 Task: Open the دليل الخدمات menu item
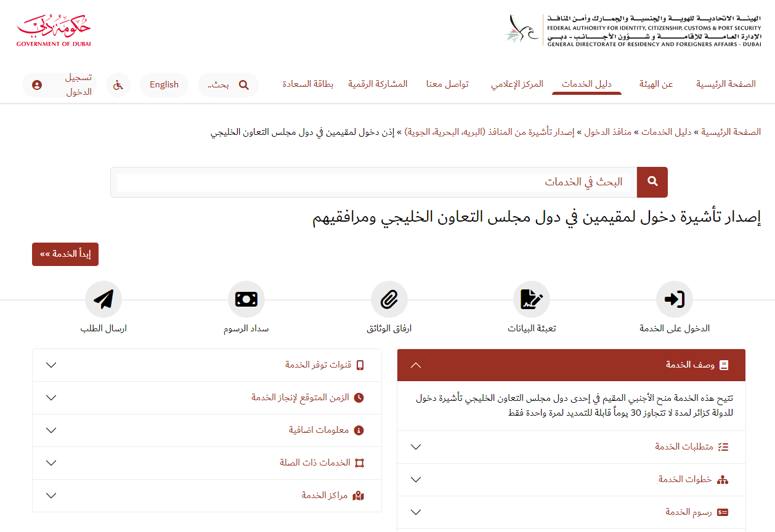click(586, 84)
